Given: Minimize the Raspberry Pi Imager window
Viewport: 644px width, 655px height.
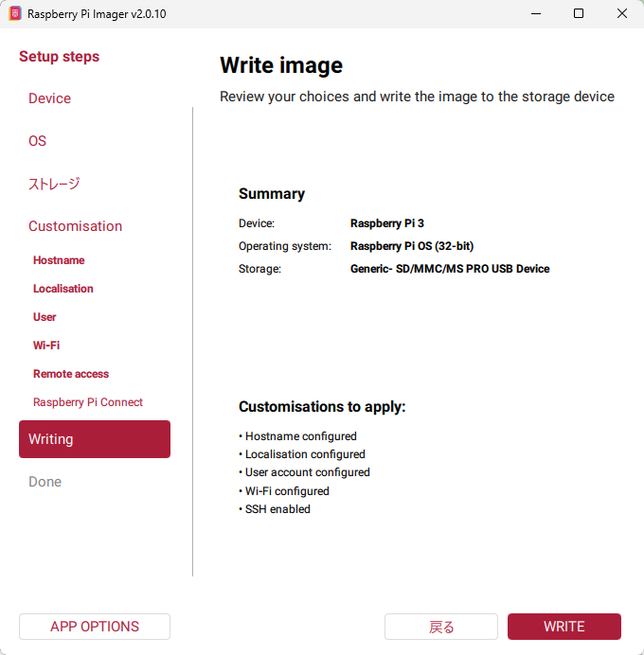Looking at the screenshot, I should (x=536, y=13).
